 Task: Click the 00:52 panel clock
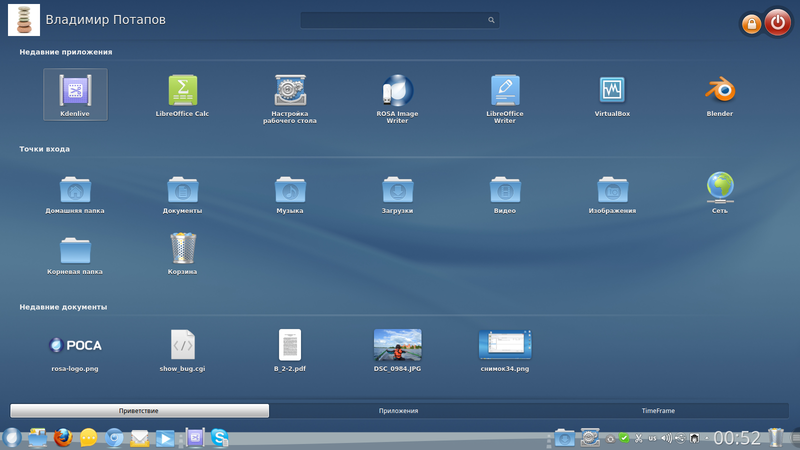coord(737,438)
